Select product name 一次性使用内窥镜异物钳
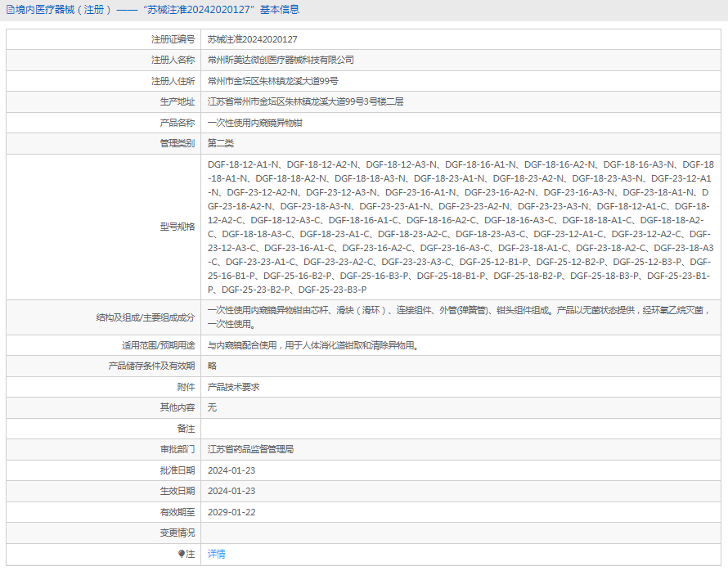Screen dimensions: 728x571 (x=255, y=123)
